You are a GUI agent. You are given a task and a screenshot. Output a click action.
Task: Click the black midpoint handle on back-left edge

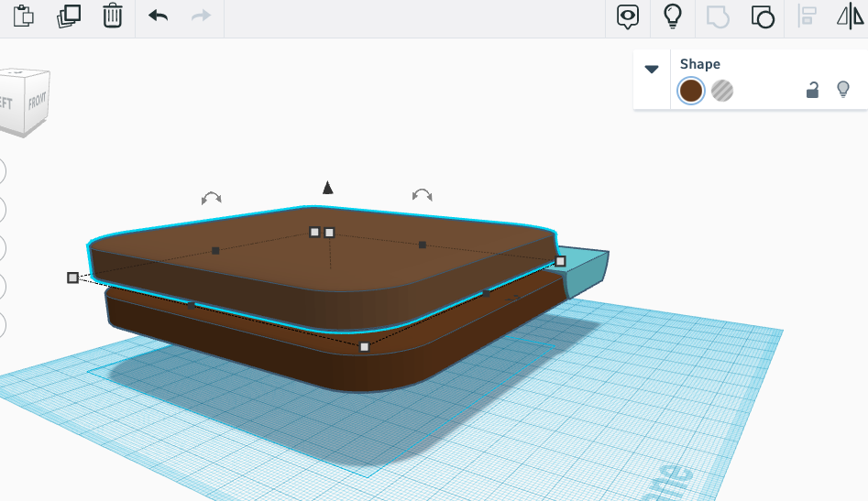215,251
